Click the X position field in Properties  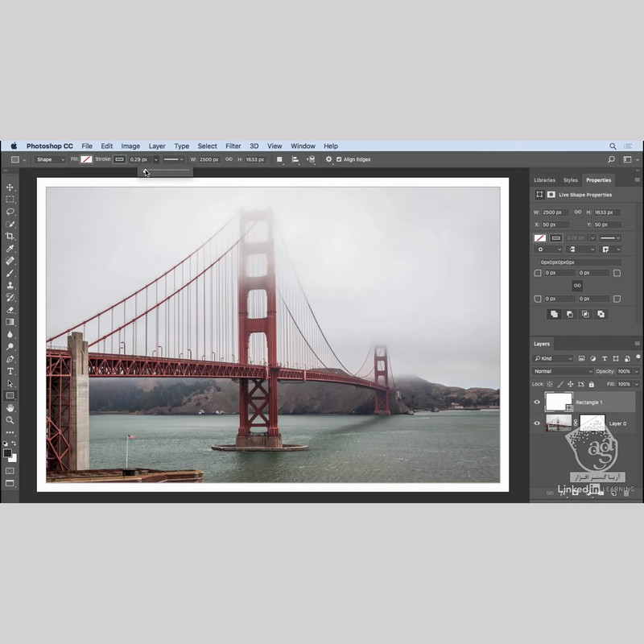tap(555, 225)
